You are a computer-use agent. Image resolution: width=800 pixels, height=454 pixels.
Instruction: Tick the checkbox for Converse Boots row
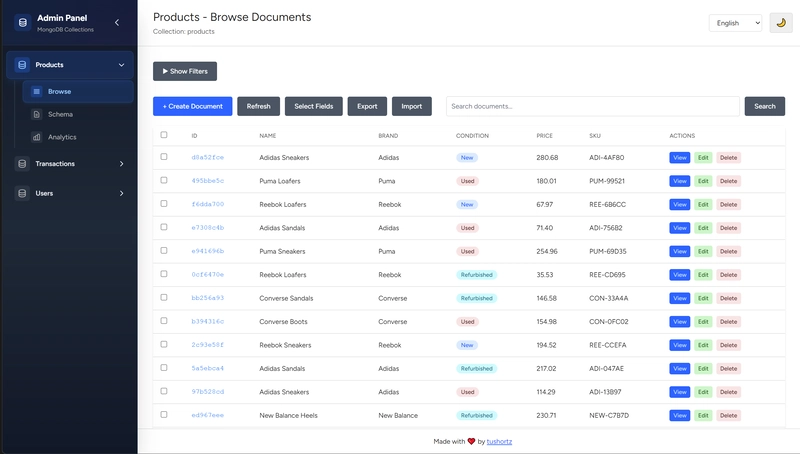(x=165, y=321)
